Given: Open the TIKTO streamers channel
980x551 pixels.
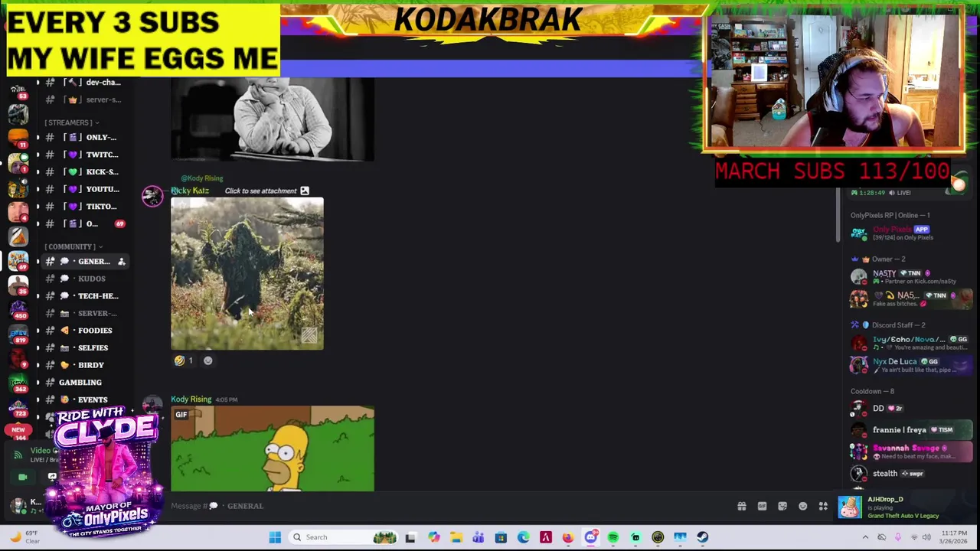Looking at the screenshot, I should 86,207.
